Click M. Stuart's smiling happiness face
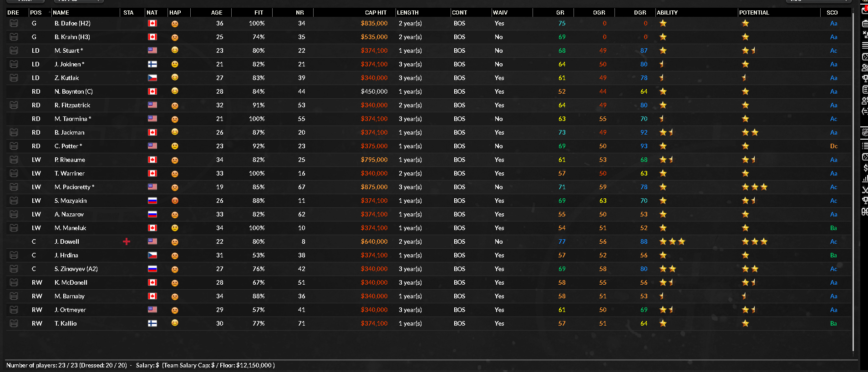Image resolution: width=868 pixels, height=372 pixels. point(175,50)
